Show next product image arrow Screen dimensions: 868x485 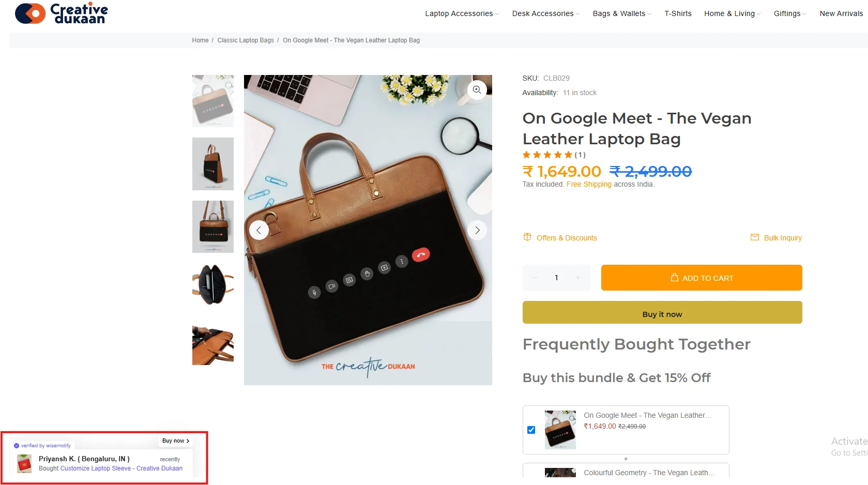click(x=477, y=230)
